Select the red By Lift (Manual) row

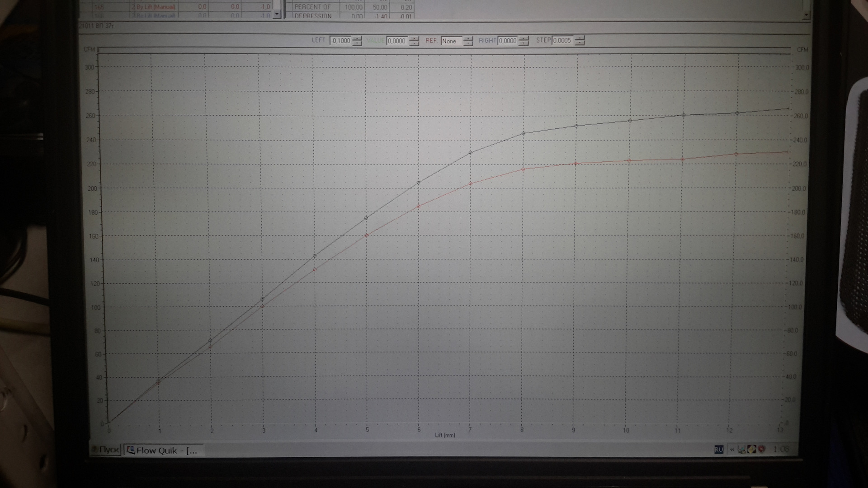156,7
